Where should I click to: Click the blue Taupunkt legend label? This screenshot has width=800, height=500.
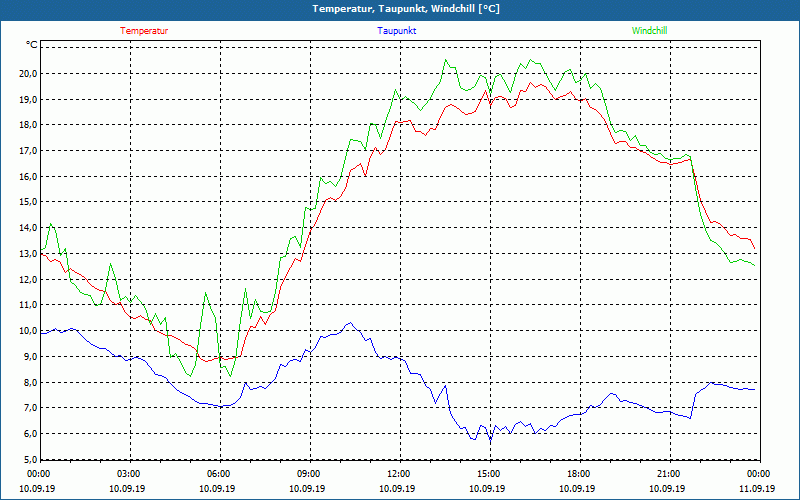(397, 31)
